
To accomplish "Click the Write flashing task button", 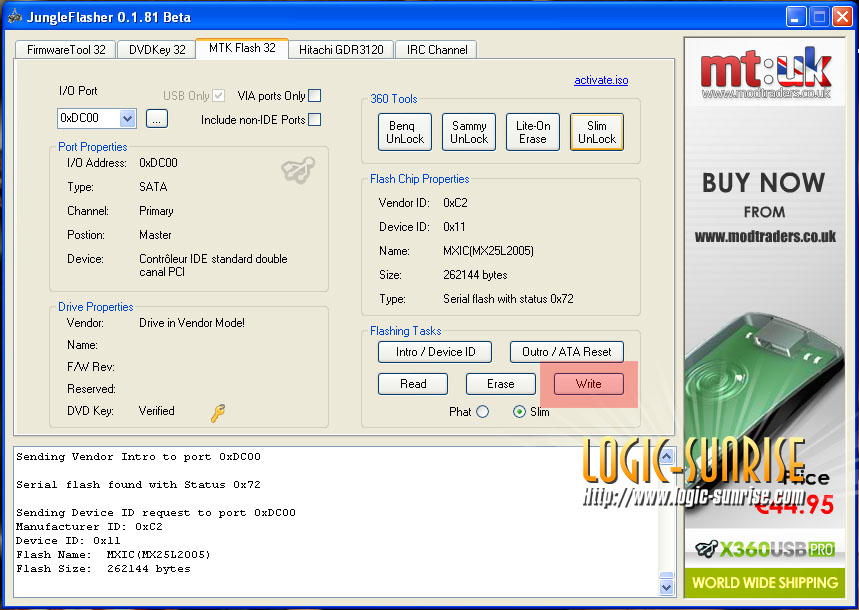I will [x=588, y=384].
